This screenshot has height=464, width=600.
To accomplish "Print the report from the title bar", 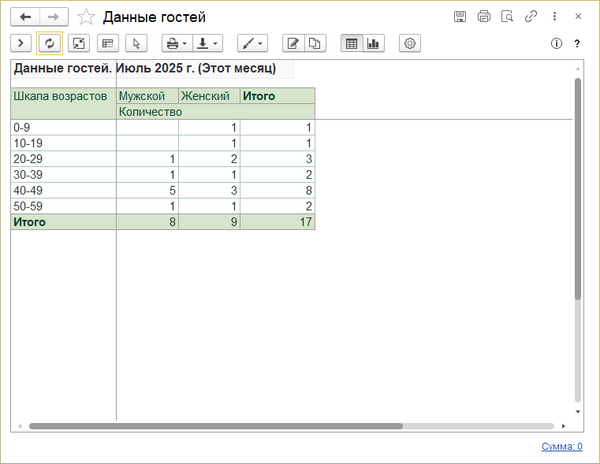I will click(x=484, y=16).
